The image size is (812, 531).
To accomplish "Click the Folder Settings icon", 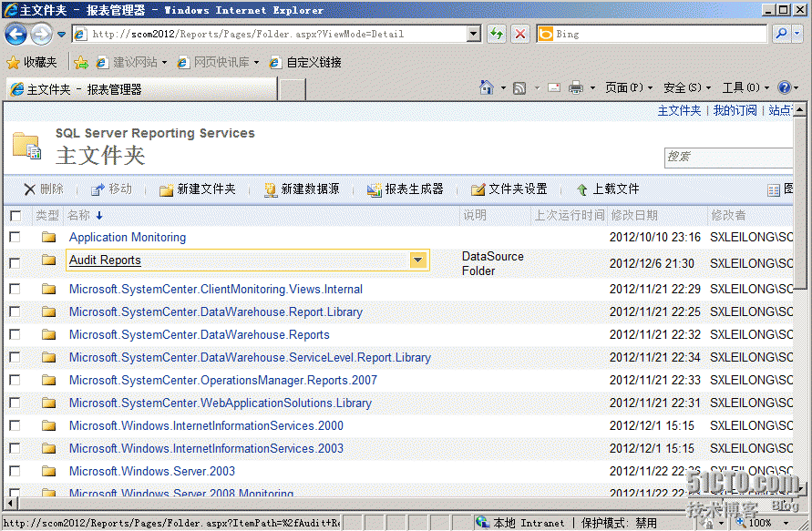I will (x=478, y=190).
